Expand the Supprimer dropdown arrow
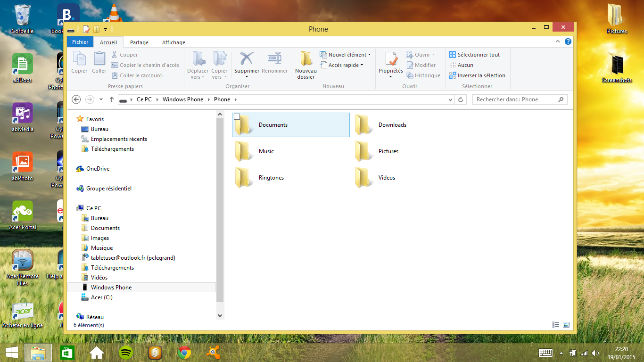This screenshot has height=362, width=644. (247, 77)
